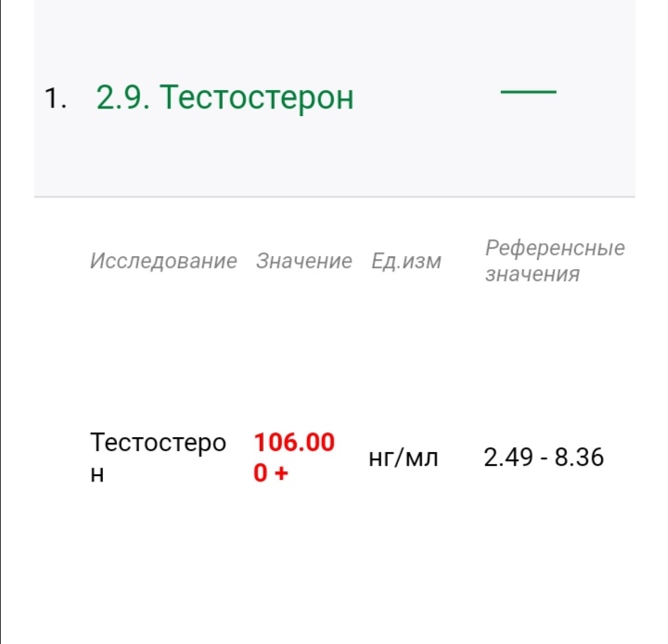This screenshot has width=668, height=644.
Task: Click the word "Тестостерон" in green title
Action: click(258, 97)
